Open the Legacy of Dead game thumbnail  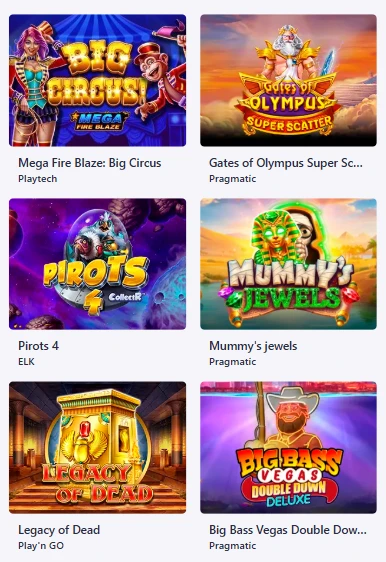(97, 447)
